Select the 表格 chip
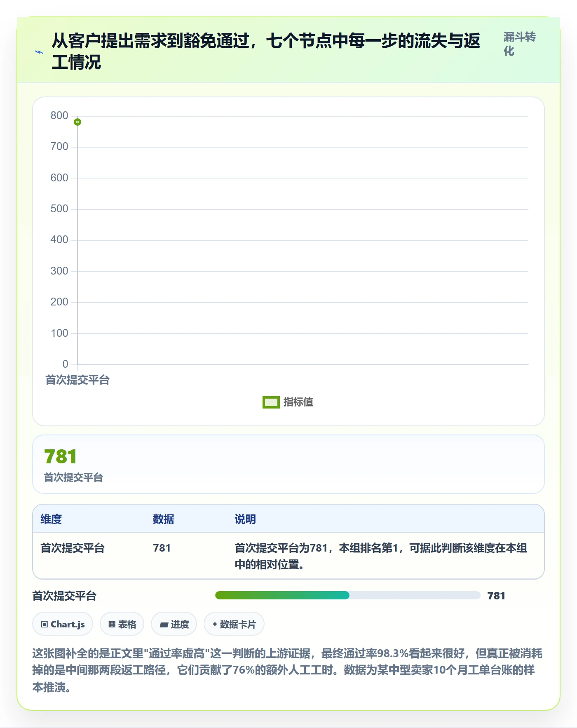This screenshot has height=728, width=577. coord(122,624)
